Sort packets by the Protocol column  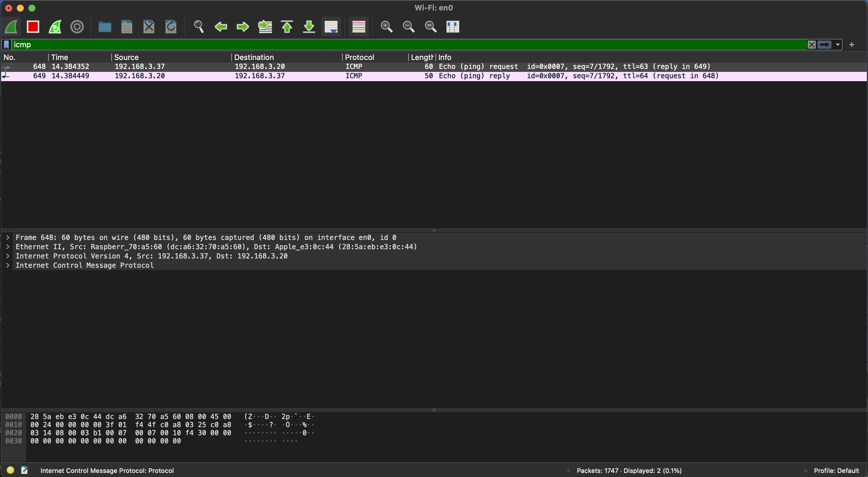point(359,57)
